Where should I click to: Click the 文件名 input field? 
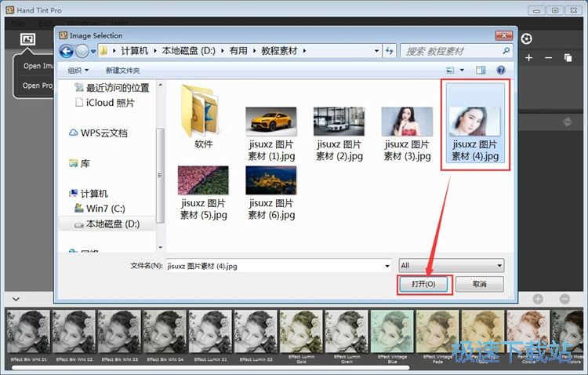278,266
